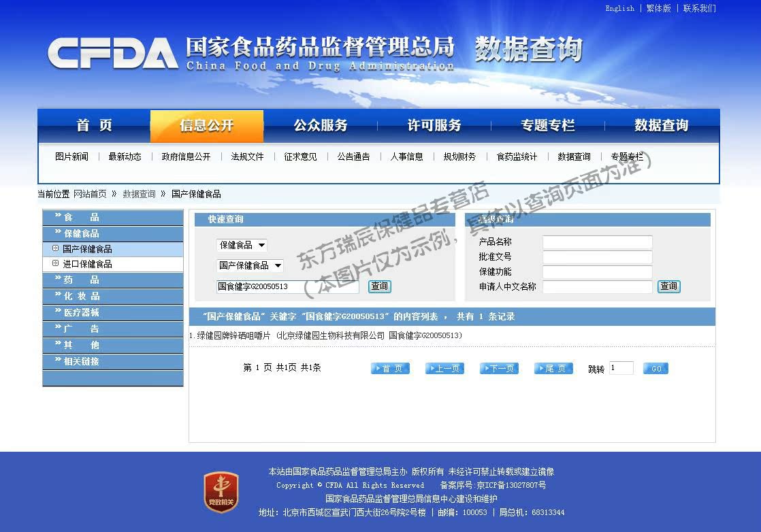Open 规划财务 submenu item
The height and width of the screenshot is (532, 761).
[x=460, y=156]
